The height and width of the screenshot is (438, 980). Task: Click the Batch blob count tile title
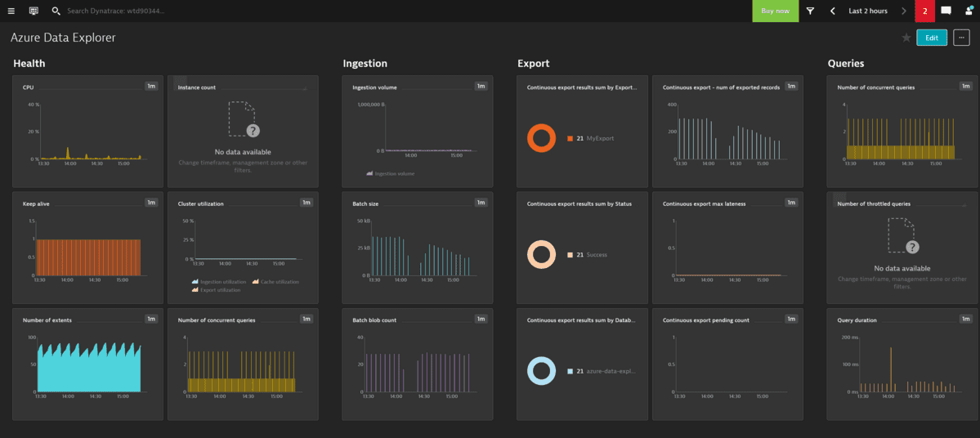click(x=374, y=320)
